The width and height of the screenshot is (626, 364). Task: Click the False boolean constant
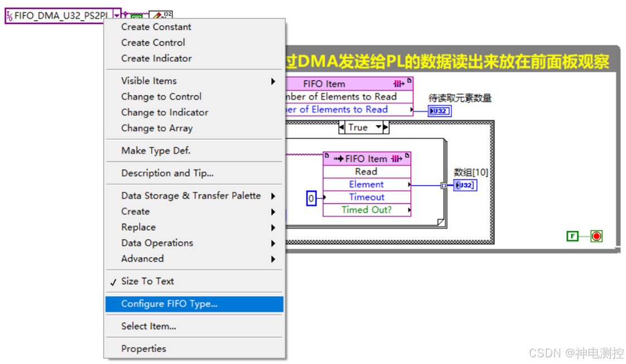[x=572, y=236]
